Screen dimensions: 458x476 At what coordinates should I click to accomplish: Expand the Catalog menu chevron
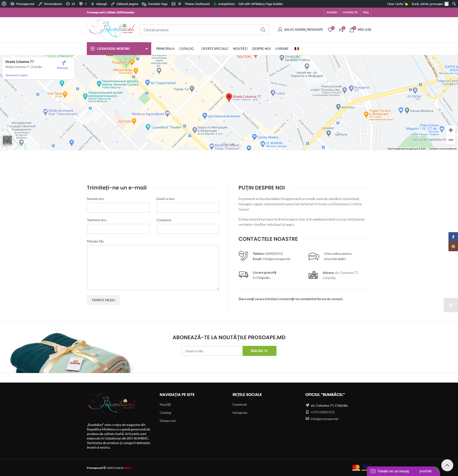pos(196,49)
